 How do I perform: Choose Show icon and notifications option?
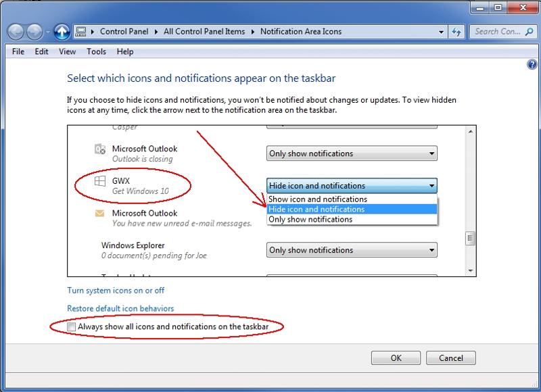(352, 199)
